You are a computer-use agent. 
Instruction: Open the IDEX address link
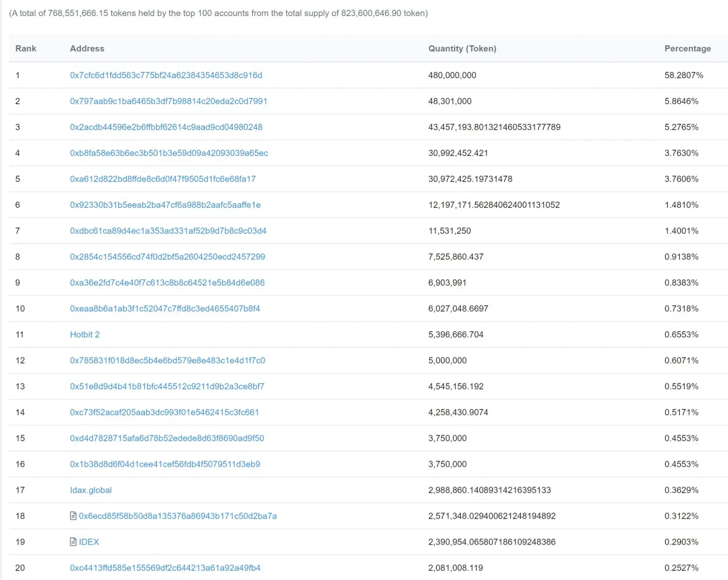[x=89, y=542]
